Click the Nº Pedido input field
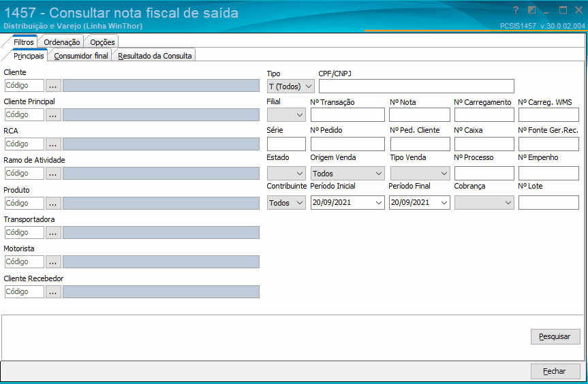The width and height of the screenshot is (588, 384). coord(347,144)
